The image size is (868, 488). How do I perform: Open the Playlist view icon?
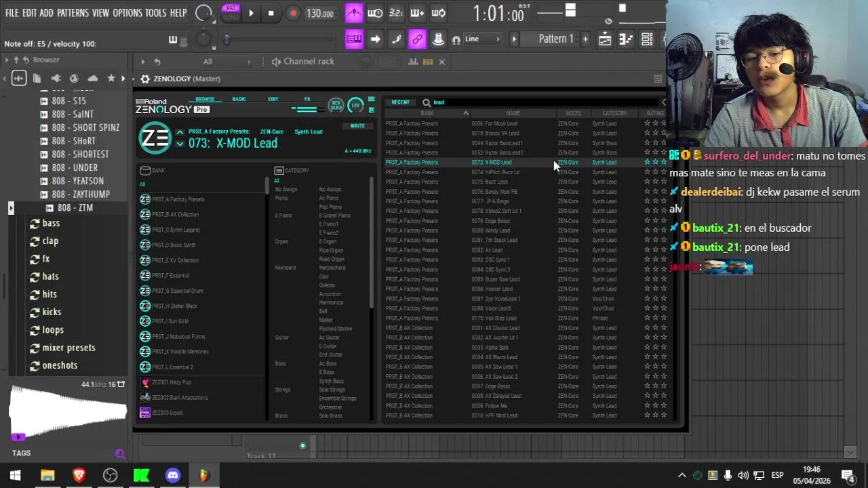pyautogui.click(x=605, y=39)
